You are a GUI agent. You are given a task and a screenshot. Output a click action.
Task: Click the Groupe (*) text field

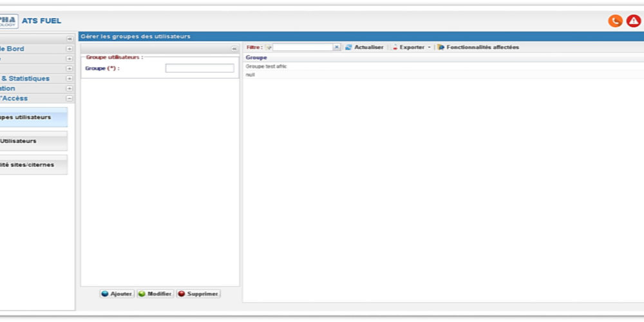point(199,68)
